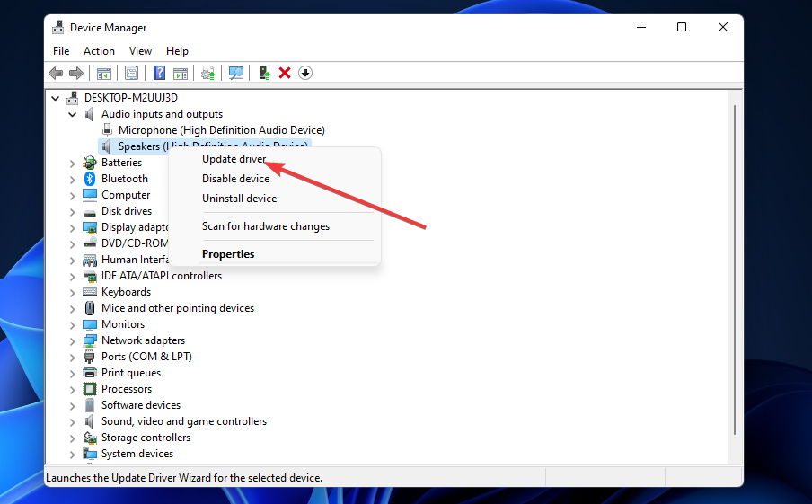Collapse Audio inputs and outputs chevron
Image resolution: width=812 pixels, height=504 pixels.
(73, 114)
